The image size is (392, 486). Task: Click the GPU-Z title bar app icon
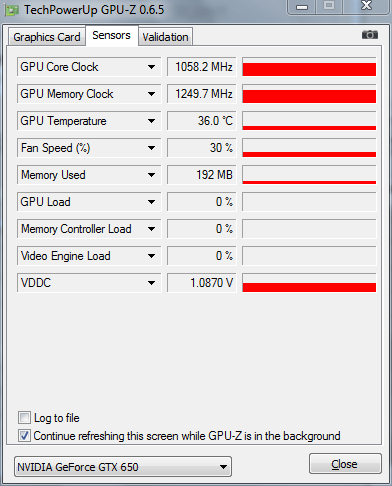pos(12,11)
